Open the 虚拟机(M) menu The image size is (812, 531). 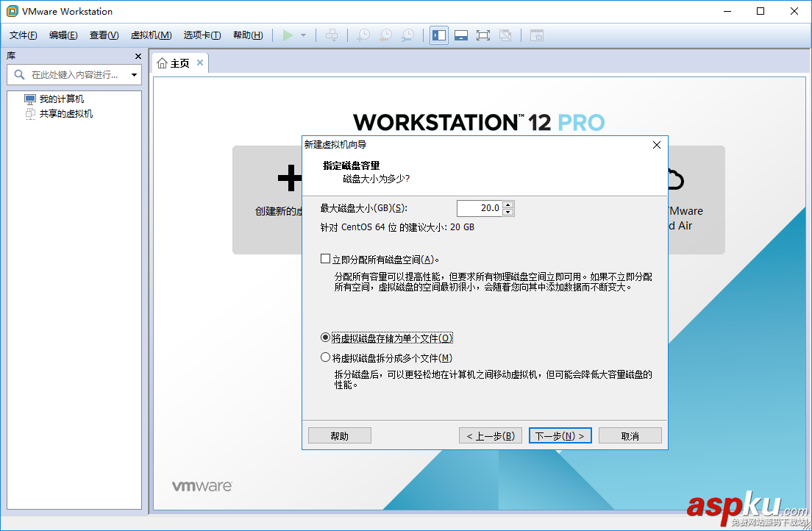[x=152, y=35]
